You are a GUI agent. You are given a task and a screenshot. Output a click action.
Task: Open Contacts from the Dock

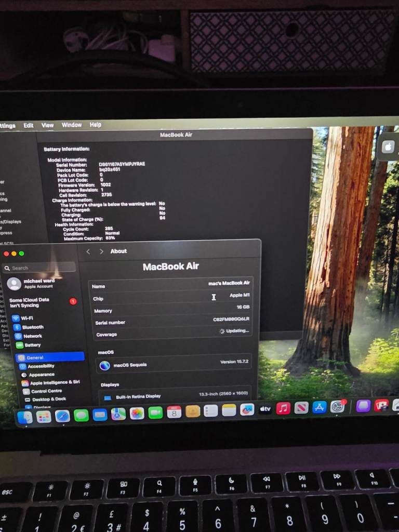[192, 411]
